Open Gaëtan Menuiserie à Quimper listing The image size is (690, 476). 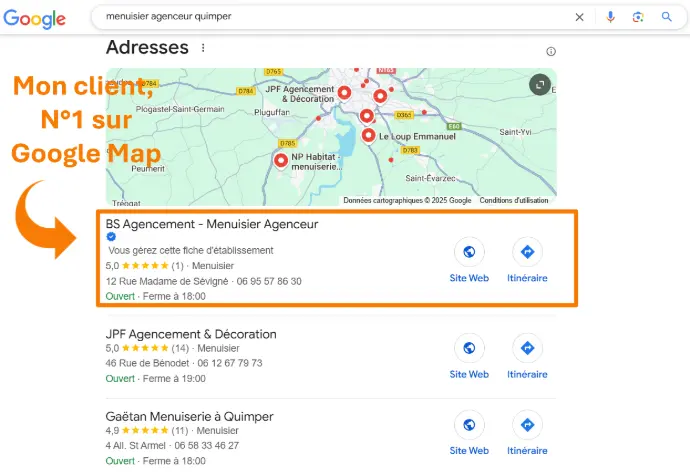(x=189, y=416)
